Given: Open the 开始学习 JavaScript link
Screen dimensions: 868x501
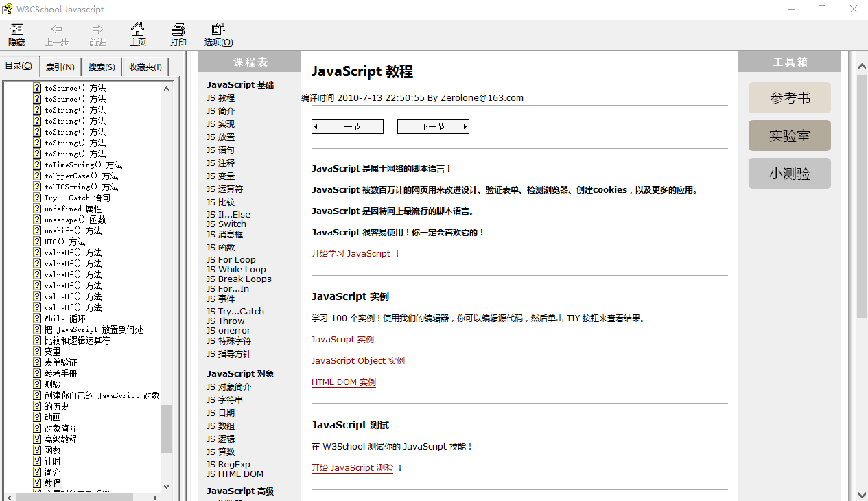Looking at the screenshot, I should pos(352,253).
